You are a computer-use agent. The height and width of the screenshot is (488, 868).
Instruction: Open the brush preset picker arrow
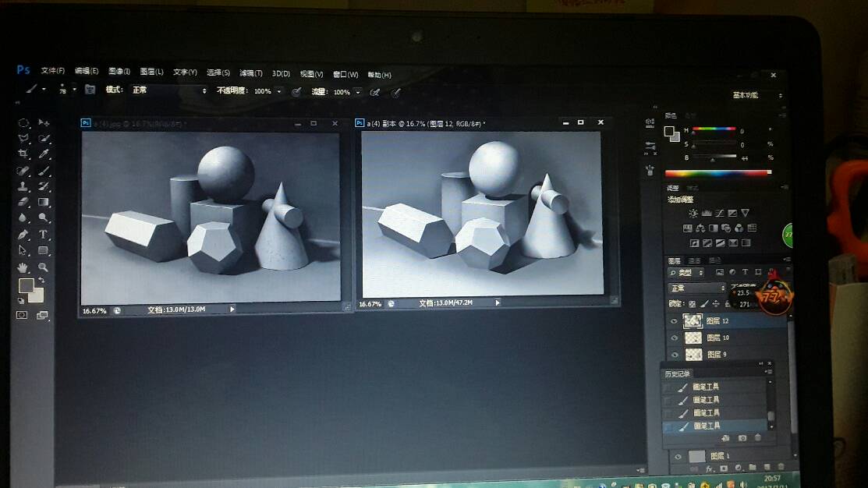pyautogui.click(x=74, y=89)
